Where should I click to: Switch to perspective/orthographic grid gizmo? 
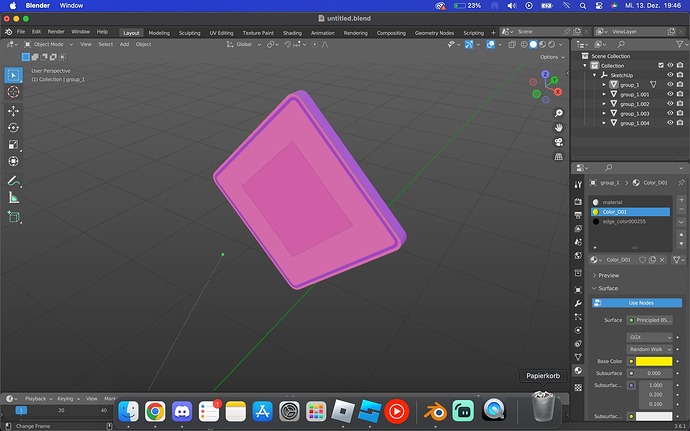pos(557,157)
